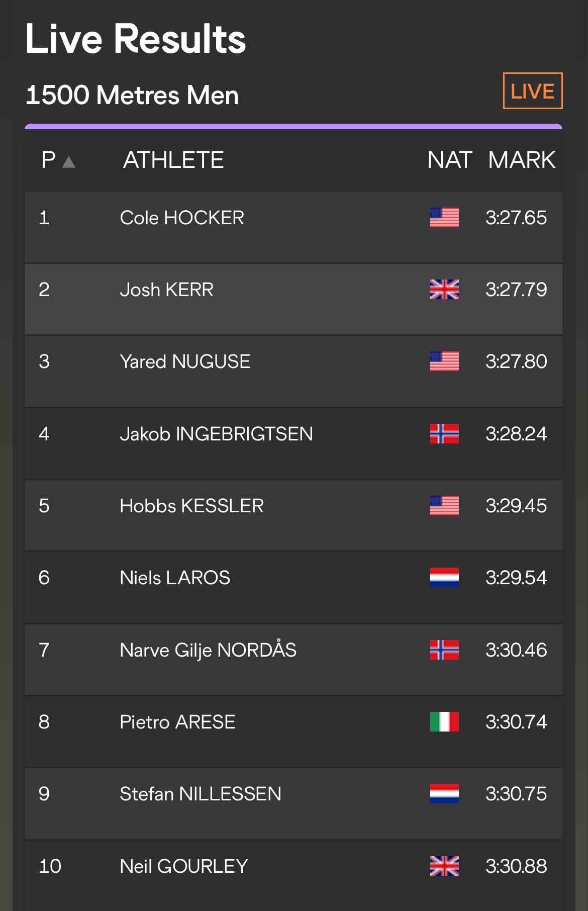Screen dimensions: 588x911
Task: Click the USA flag in Yared Nuguse's row
Action: pyautogui.click(x=444, y=361)
